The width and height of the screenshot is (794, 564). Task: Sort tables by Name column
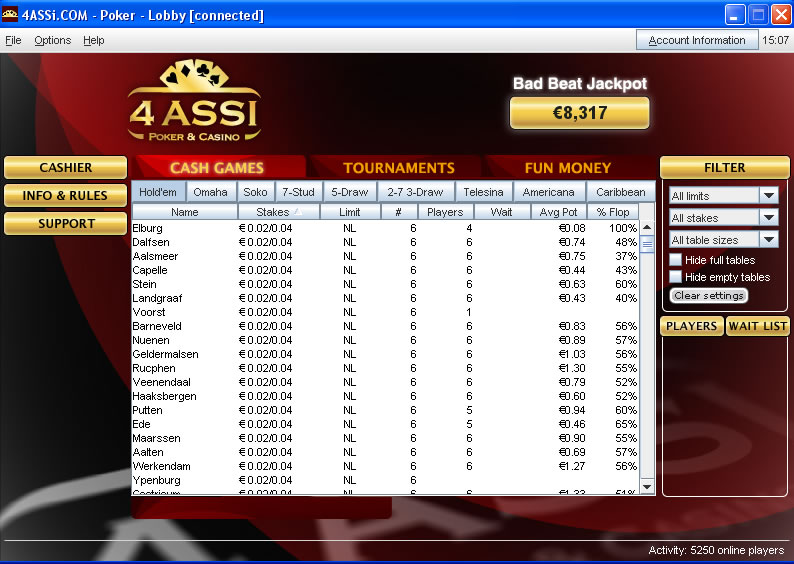[184, 212]
